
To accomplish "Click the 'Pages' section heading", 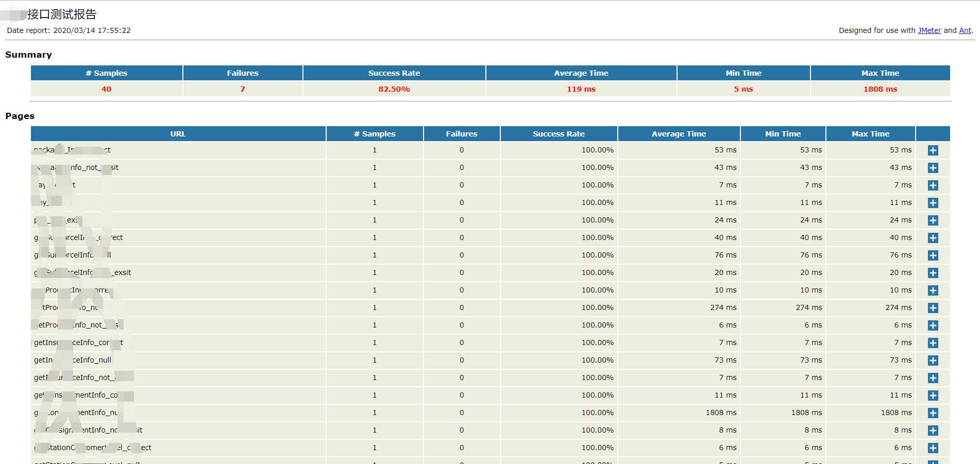I will [20, 116].
